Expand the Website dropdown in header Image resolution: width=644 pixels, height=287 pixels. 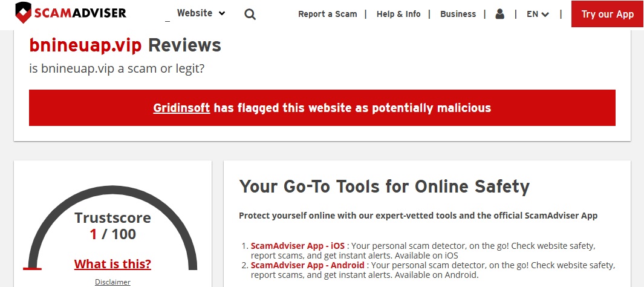[201, 13]
